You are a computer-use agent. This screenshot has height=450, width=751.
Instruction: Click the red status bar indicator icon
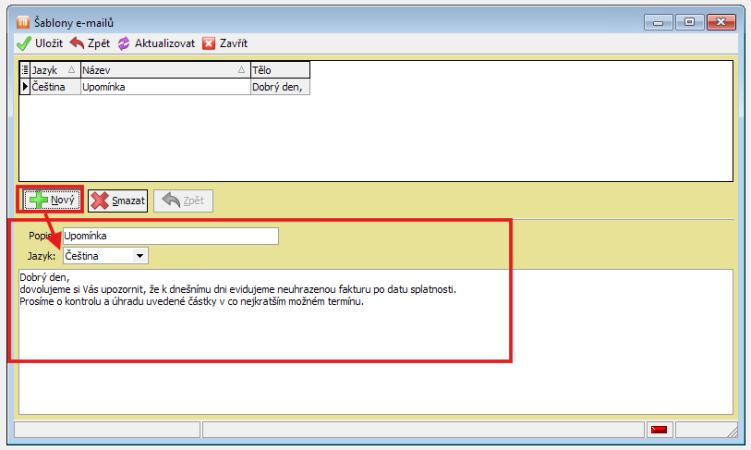(x=658, y=430)
